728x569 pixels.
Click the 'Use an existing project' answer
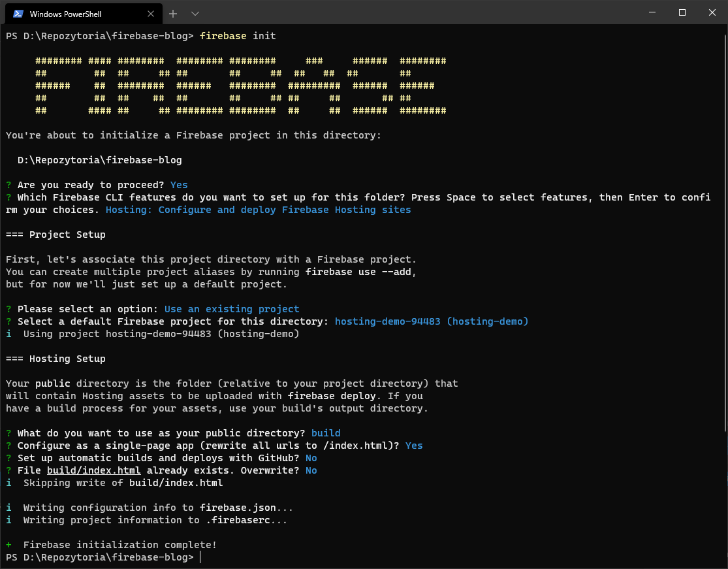[x=232, y=309]
